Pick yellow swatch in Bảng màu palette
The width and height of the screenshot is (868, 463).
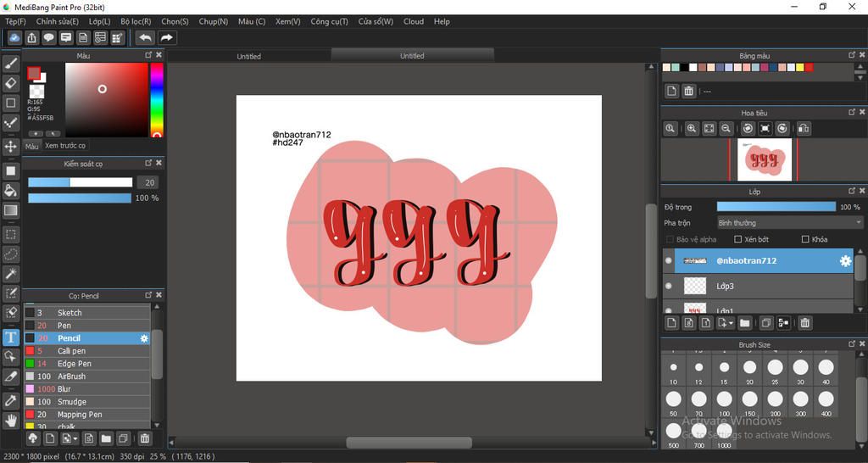(800, 68)
